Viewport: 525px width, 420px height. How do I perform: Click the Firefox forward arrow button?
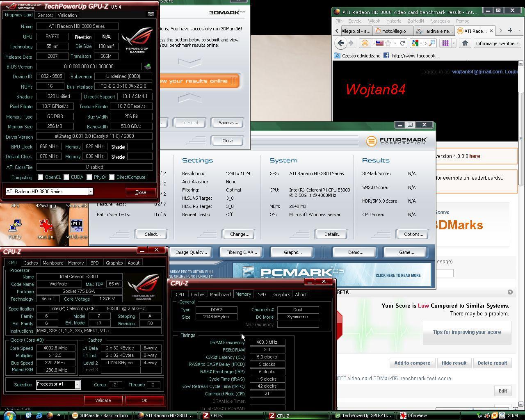[x=351, y=43]
